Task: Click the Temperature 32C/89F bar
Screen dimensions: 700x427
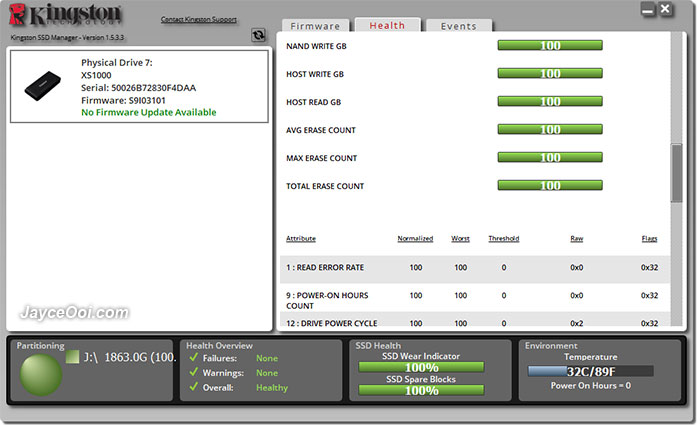Action: tap(591, 371)
